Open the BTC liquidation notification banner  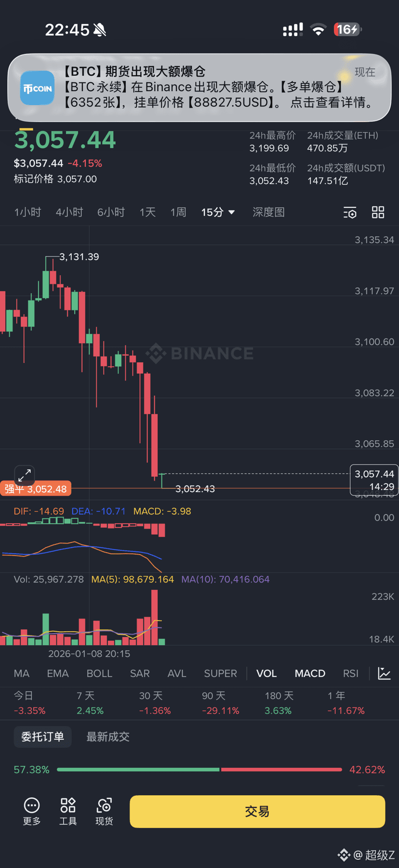[199, 87]
